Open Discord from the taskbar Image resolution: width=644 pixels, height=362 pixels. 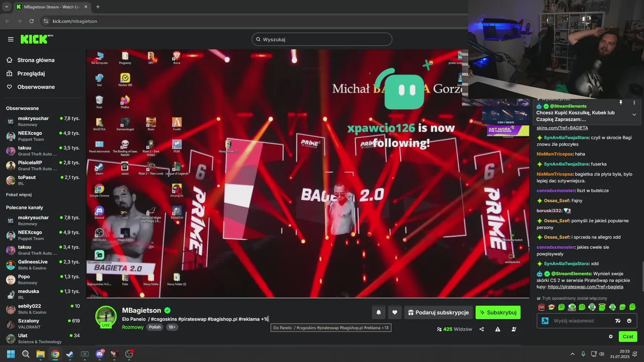(x=100, y=354)
